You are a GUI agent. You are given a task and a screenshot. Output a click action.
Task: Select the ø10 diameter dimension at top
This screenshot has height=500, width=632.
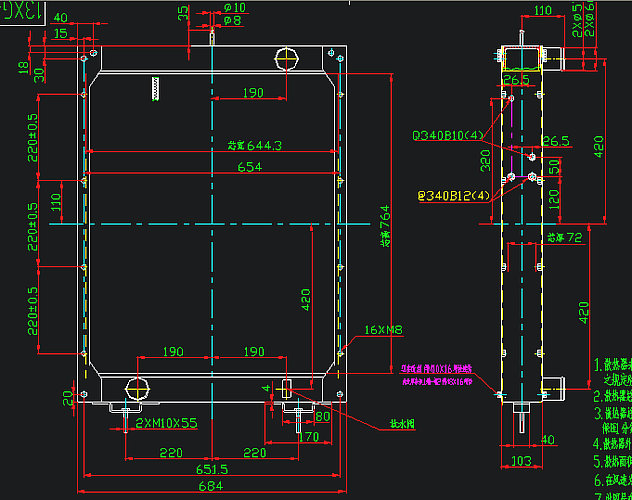(x=234, y=8)
